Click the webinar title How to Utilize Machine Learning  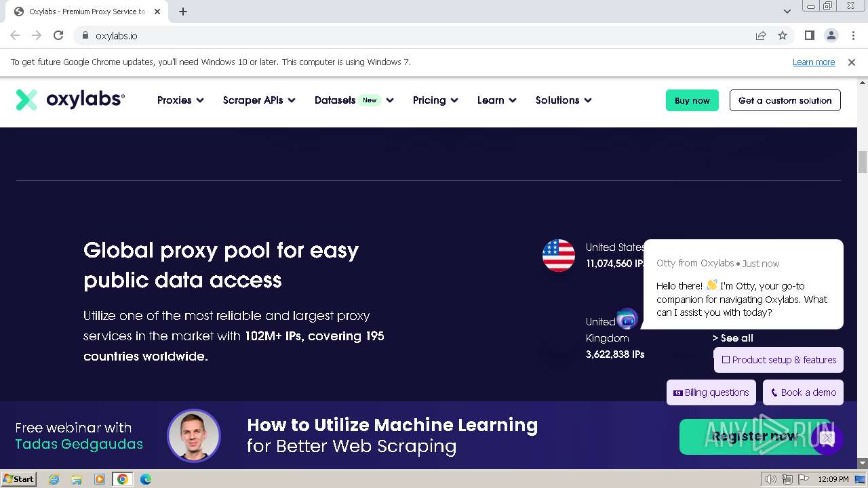coord(393,425)
